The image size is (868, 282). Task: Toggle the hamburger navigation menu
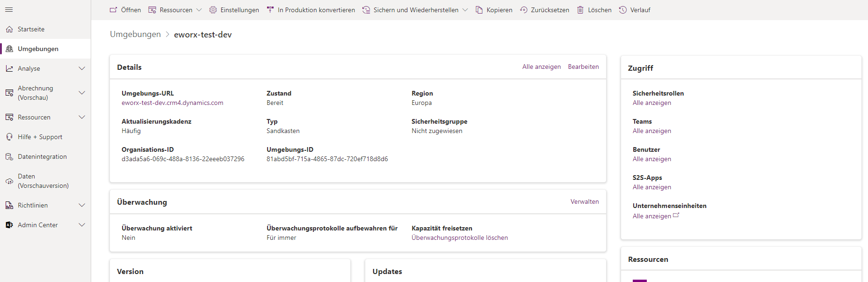9,9
